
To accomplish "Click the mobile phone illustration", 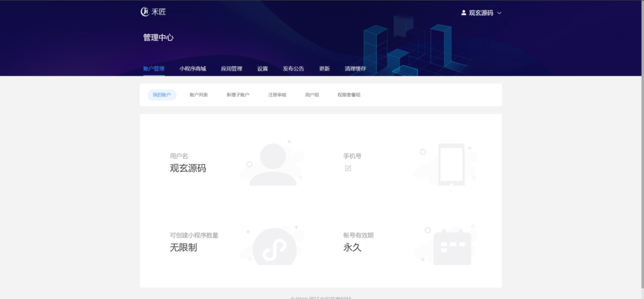I will (x=451, y=164).
